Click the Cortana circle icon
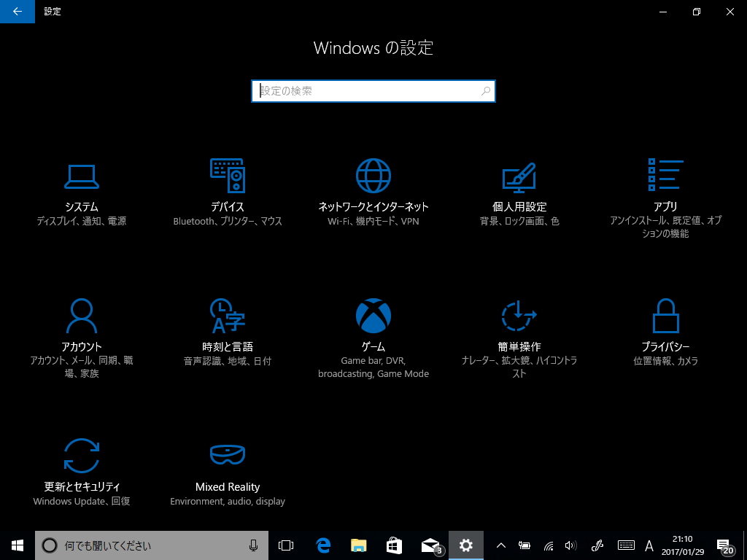This screenshot has width=747, height=560. pos(50,545)
